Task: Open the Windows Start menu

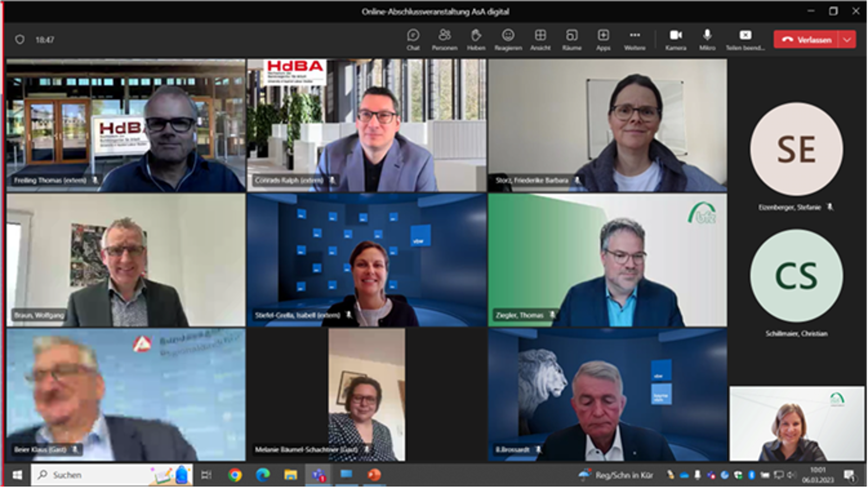Action: click(x=17, y=475)
